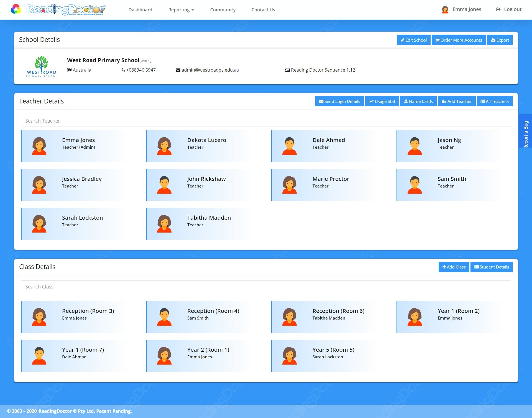
Task: Open Contact Us page
Action: tap(263, 10)
